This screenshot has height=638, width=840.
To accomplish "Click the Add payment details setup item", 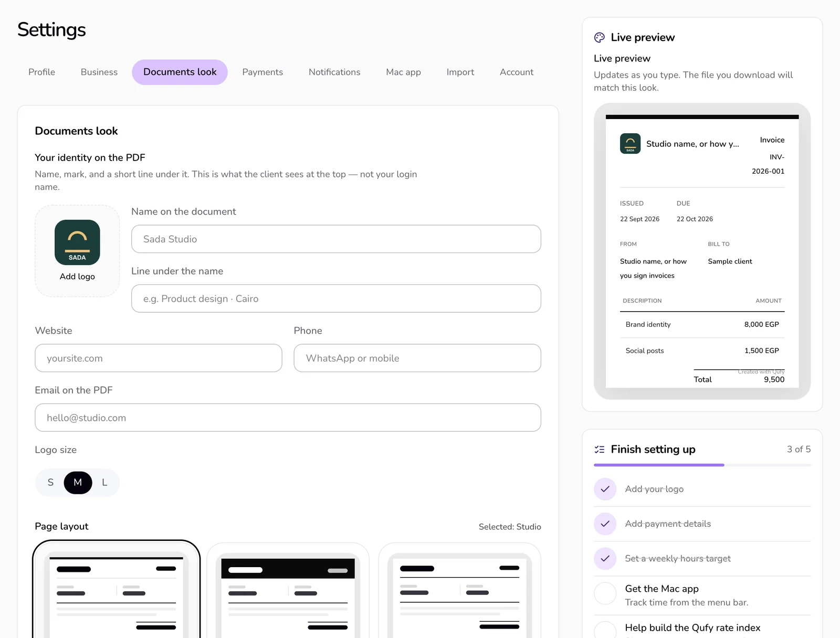I will pyautogui.click(x=702, y=524).
